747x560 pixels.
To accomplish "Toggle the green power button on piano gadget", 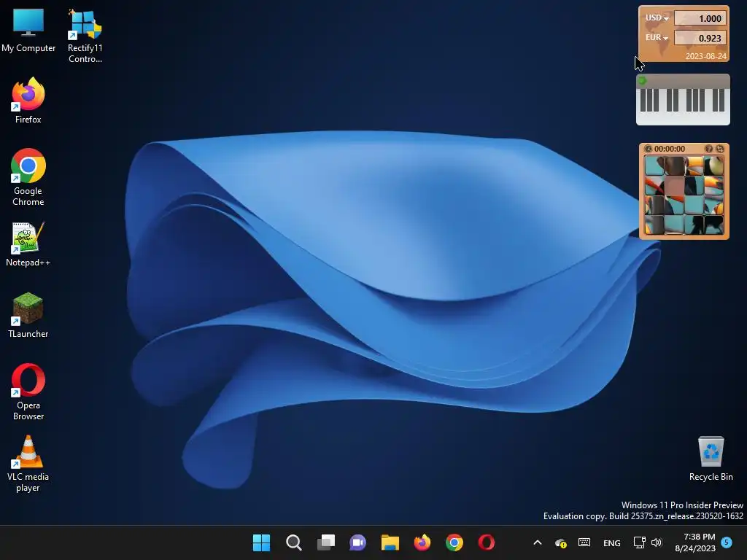I will [642, 80].
